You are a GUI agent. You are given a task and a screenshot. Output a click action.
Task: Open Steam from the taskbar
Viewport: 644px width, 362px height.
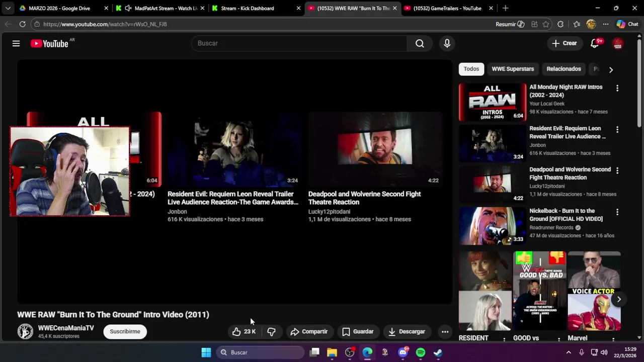pyautogui.click(x=438, y=352)
